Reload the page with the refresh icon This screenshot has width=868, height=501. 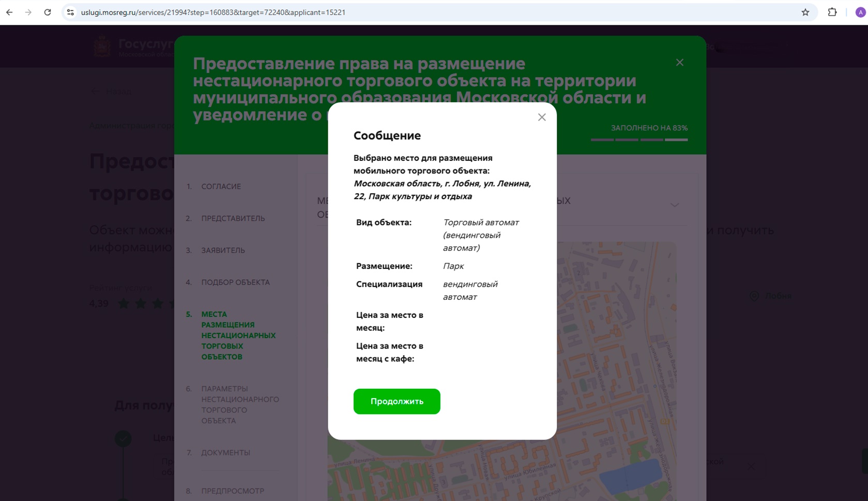pos(48,12)
